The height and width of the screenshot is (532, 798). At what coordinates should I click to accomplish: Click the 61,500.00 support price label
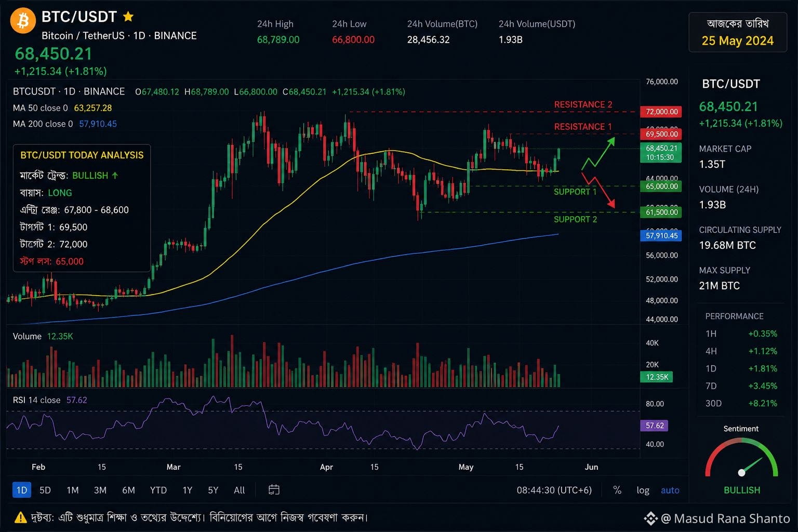662,212
